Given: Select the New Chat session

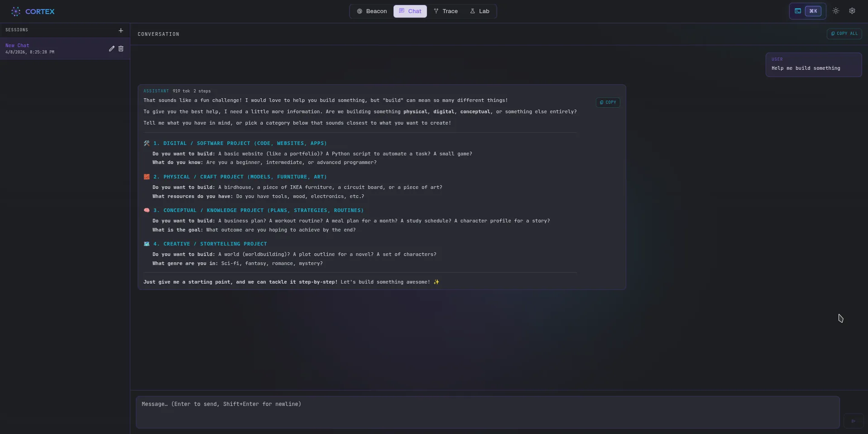Looking at the screenshot, I should coord(65,48).
